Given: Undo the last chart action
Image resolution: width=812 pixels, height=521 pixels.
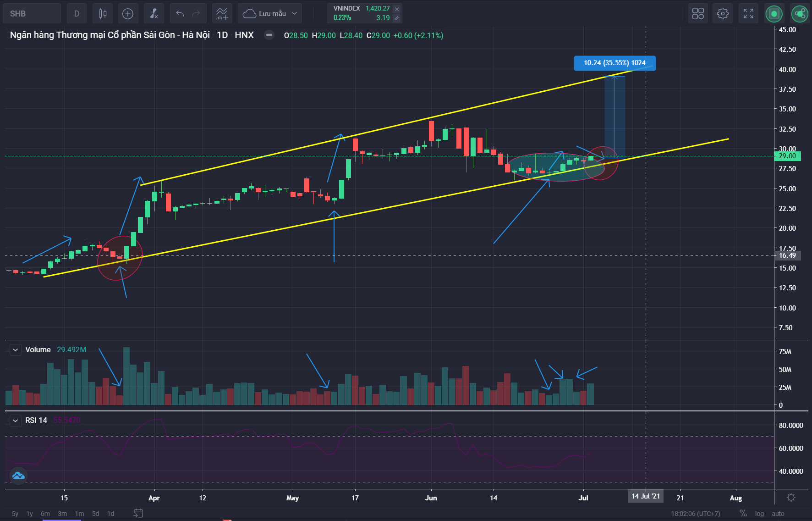Looking at the screenshot, I should 180,14.
